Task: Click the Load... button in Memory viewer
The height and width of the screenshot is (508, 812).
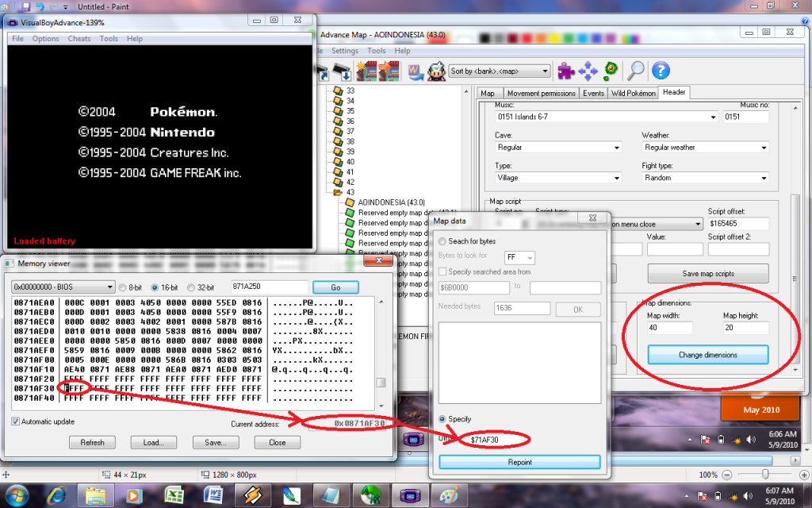Action: tap(153, 443)
